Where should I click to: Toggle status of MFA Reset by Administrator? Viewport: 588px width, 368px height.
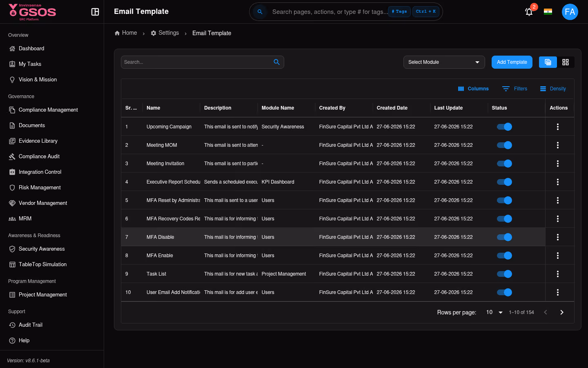504,200
